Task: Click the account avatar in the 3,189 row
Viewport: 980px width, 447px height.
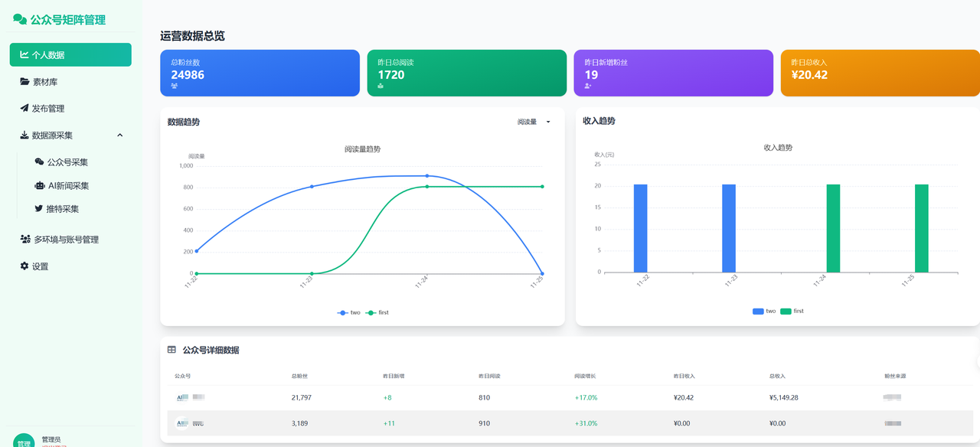Action: [x=182, y=423]
